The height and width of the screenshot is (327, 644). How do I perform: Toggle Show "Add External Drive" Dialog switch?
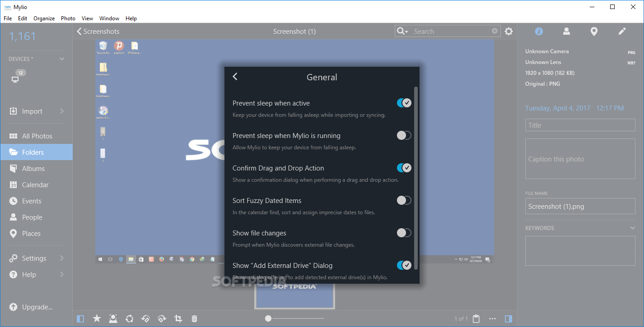[x=404, y=265]
